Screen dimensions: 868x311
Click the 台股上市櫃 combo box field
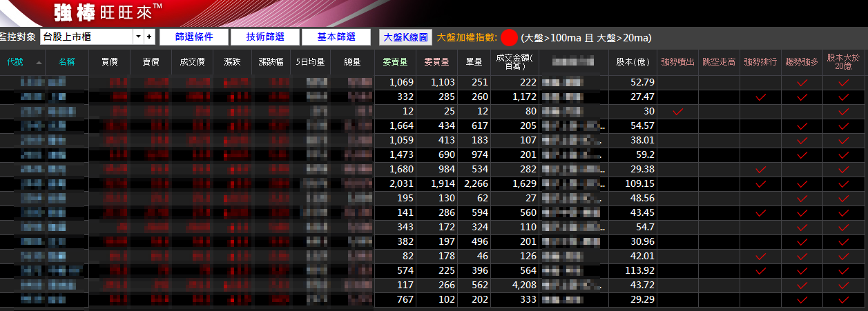tap(86, 37)
